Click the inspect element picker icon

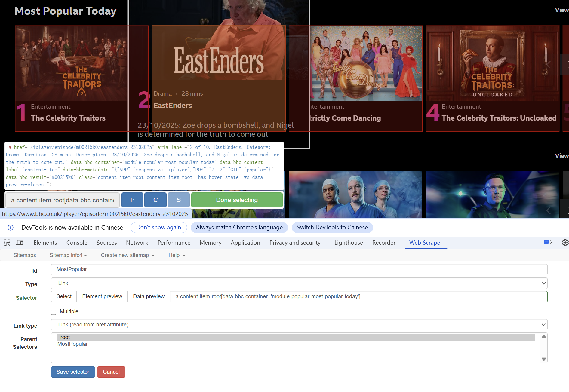click(x=7, y=243)
